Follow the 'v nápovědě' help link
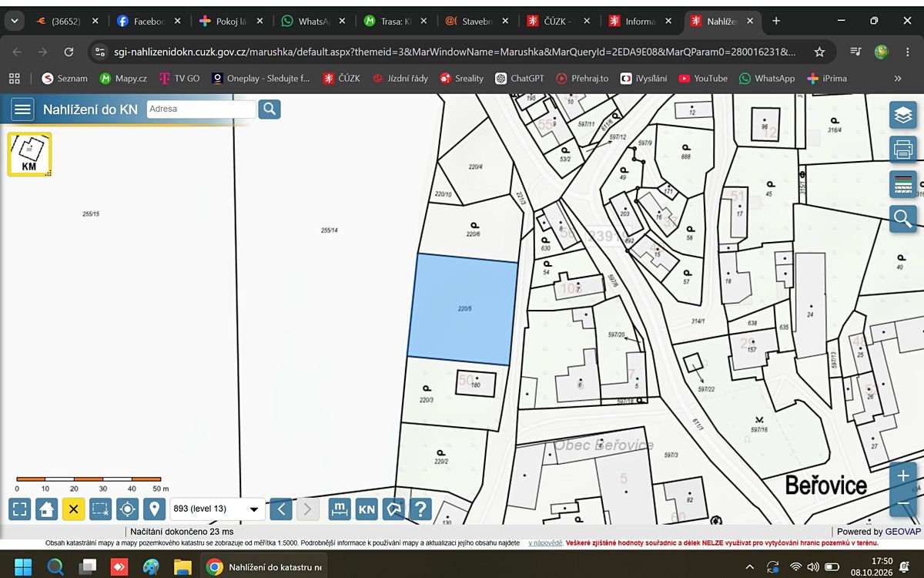This screenshot has height=578, width=924. 545,543
